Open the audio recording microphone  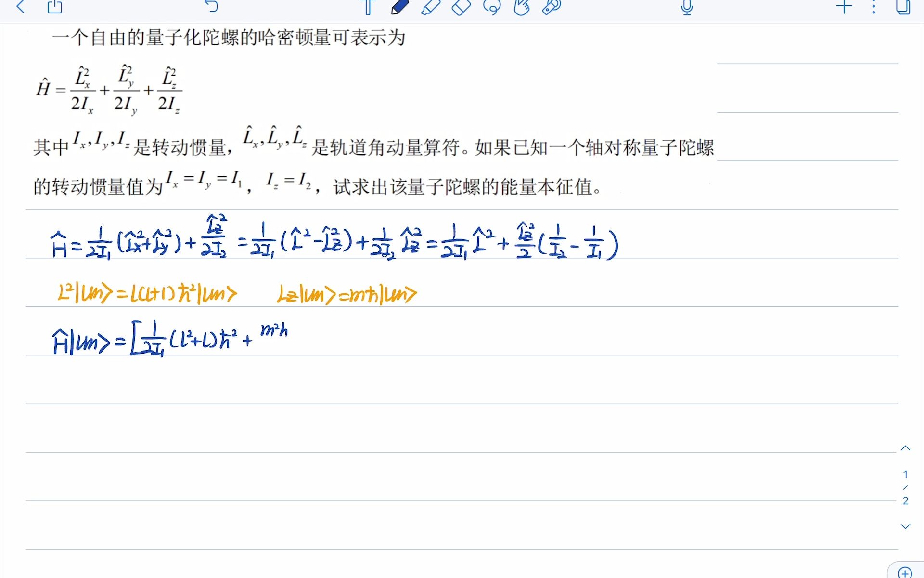coord(687,7)
